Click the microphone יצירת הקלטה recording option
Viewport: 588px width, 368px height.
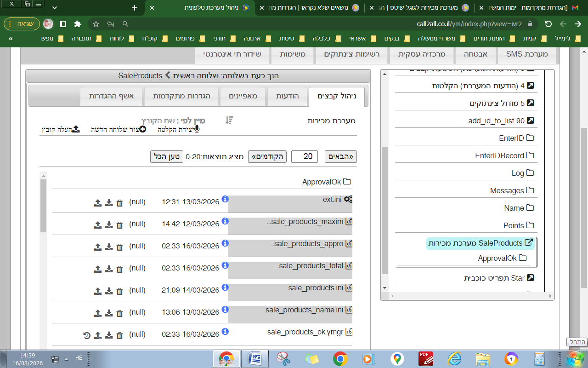click(197, 129)
